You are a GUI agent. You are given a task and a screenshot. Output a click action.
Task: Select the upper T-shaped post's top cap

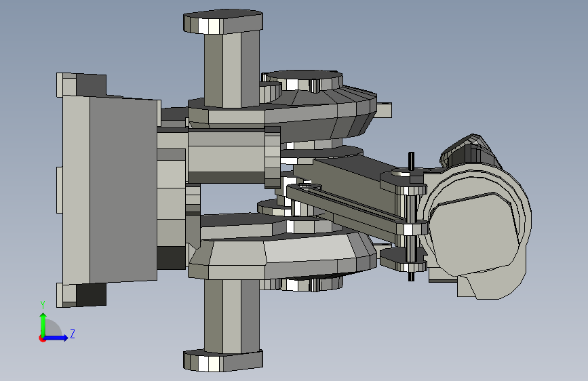click(x=222, y=22)
